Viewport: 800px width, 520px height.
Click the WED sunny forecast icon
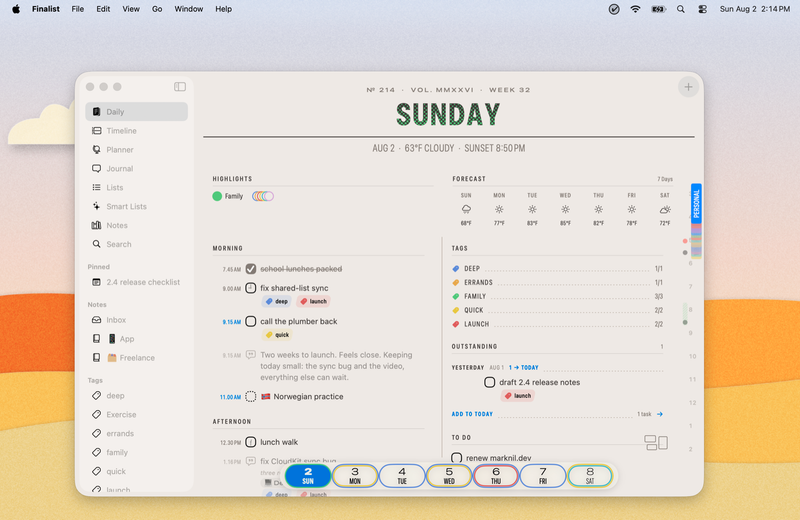565,209
